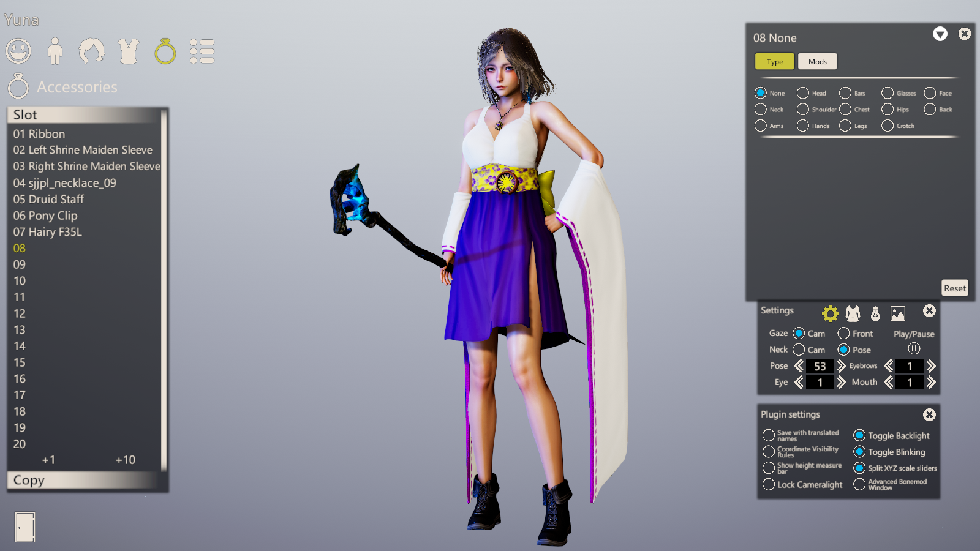The image size is (980, 551).
Task: Switch to the Mods tab
Action: tap(817, 61)
